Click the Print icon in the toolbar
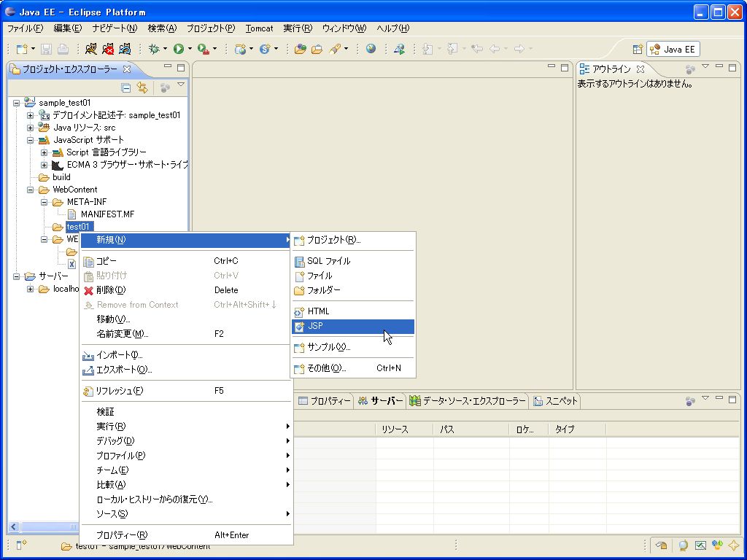This screenshot has width=747, height=560. (x=63, y=49)
